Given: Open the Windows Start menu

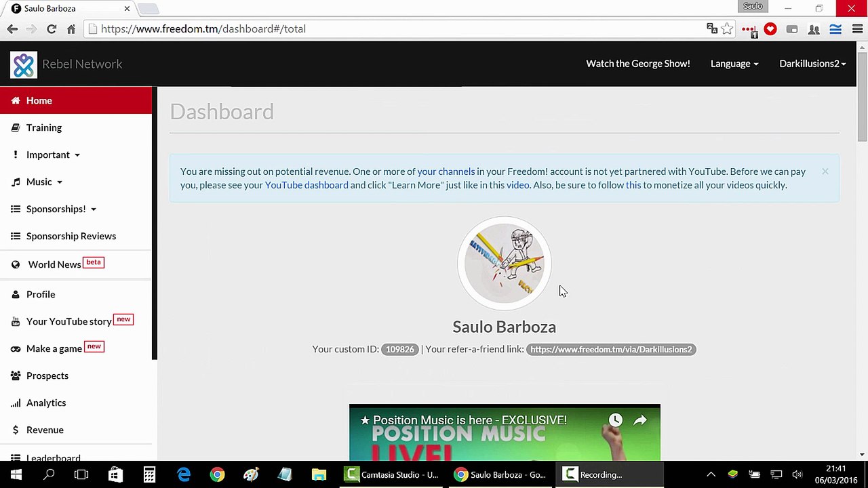Looking at the screenshot, I should [x=16, y=474].
